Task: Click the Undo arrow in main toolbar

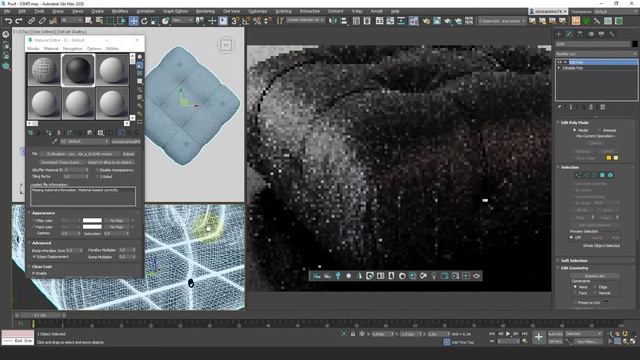Action: (x=9, y=20)
